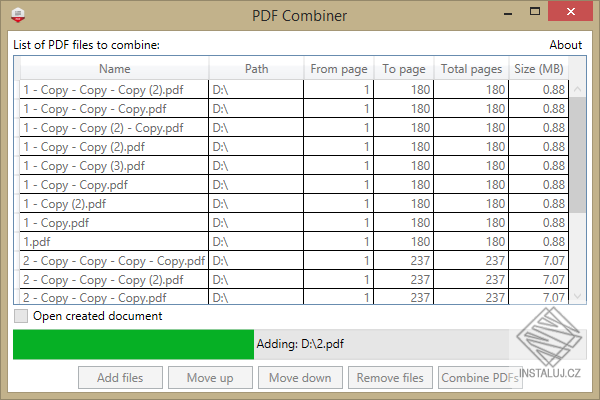This screenshot has height=400, width=600.
Task: Click the Size (MB) column header
Action: pyautogui.click(x=538, y=69)
